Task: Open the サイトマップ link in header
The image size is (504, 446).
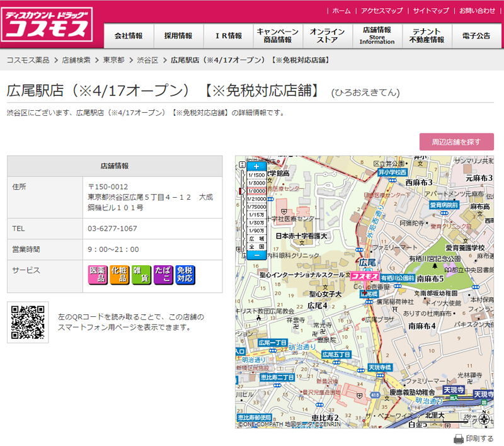Action: click(x=431, y=11)
